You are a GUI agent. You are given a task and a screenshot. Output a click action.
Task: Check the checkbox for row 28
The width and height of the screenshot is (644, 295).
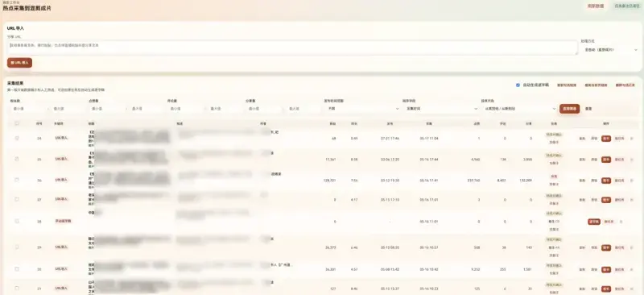coord(17,221)
